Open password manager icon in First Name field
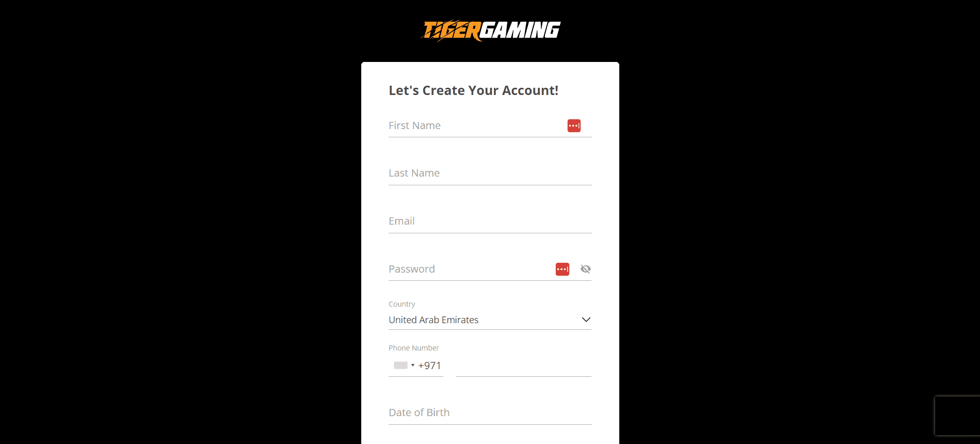This screenshot has width=980, height=444. click(574, 125)
